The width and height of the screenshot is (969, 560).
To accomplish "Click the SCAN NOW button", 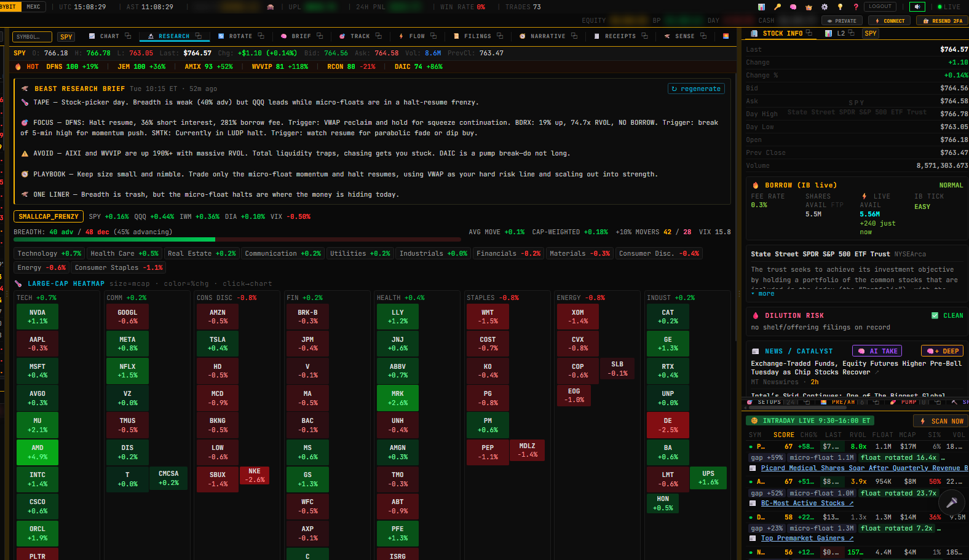I will [x=941, y=421].
